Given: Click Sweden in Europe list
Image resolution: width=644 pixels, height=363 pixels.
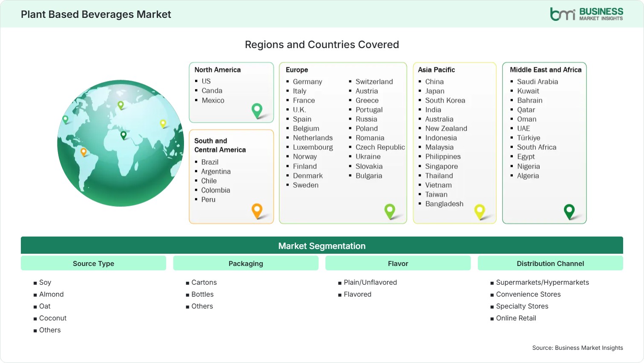Looking at the screenshot, I should (x=306, y=185).
